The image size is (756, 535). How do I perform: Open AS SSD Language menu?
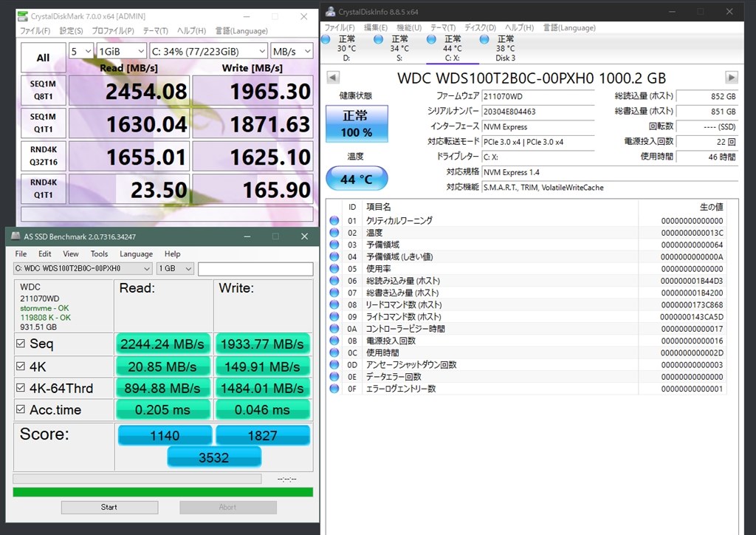pos(136,253)
